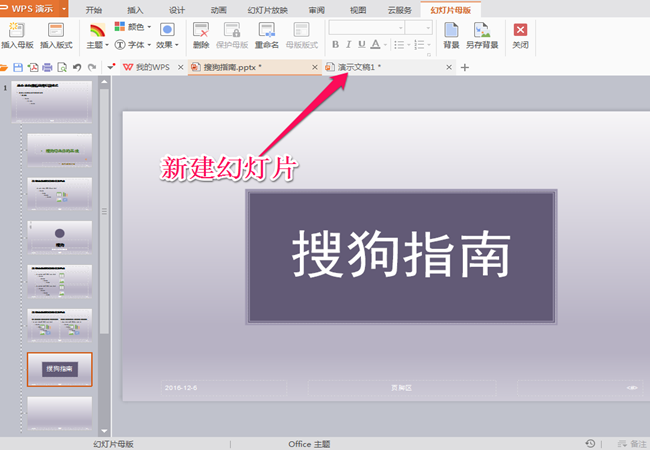
Task: Expand the quick access toolbar customize arrow
Action: [110, 67]
